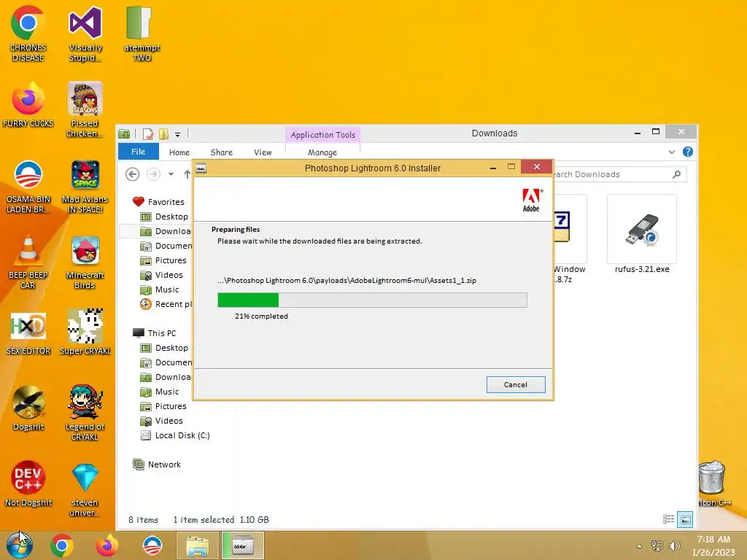Open Firefox from the taskbar
Screen dimensions: 747x560
(107, 545)
